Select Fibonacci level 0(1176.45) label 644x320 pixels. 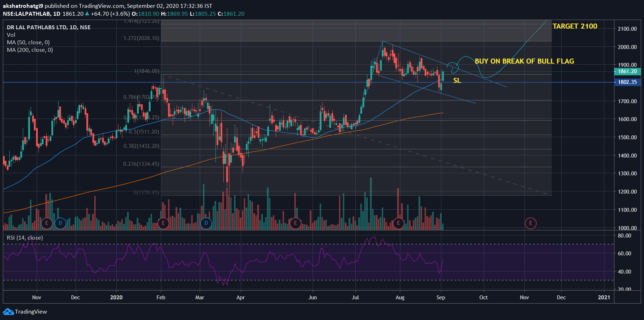[146, 192]
